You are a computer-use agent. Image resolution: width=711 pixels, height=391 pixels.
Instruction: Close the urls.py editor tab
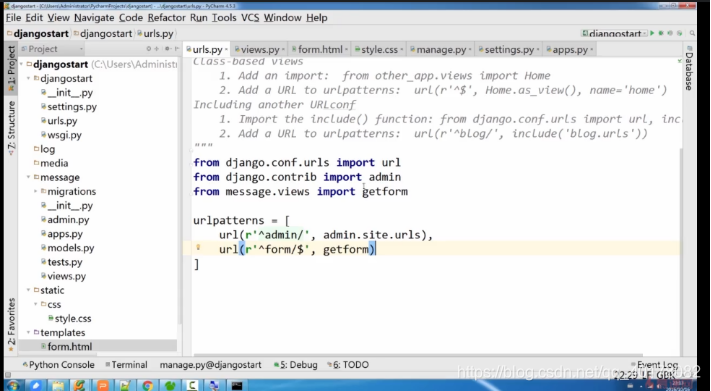[x=225, y=49]
